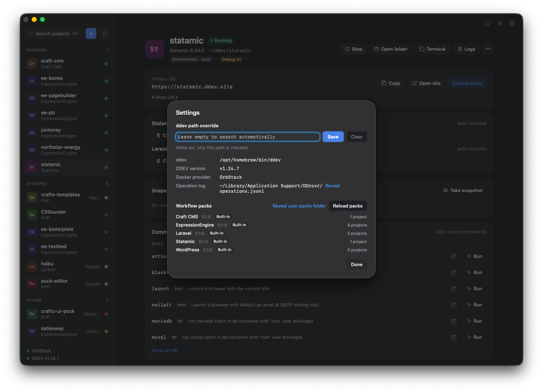The image size is (543, 392).
Task: Open the Control panel link
Action: coord(467,83)
